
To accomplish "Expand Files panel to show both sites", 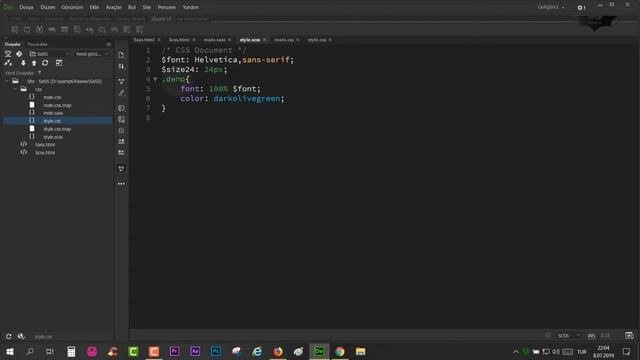I will [59, 63].
